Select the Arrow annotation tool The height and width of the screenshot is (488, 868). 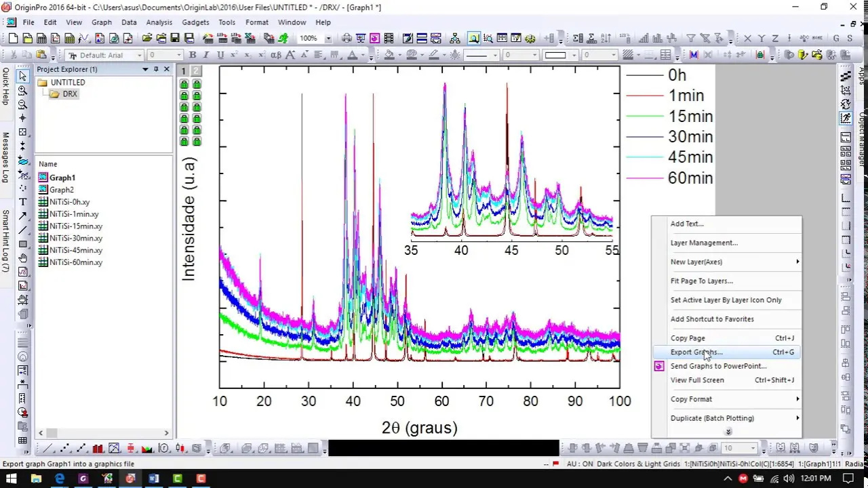click(22, 216)
